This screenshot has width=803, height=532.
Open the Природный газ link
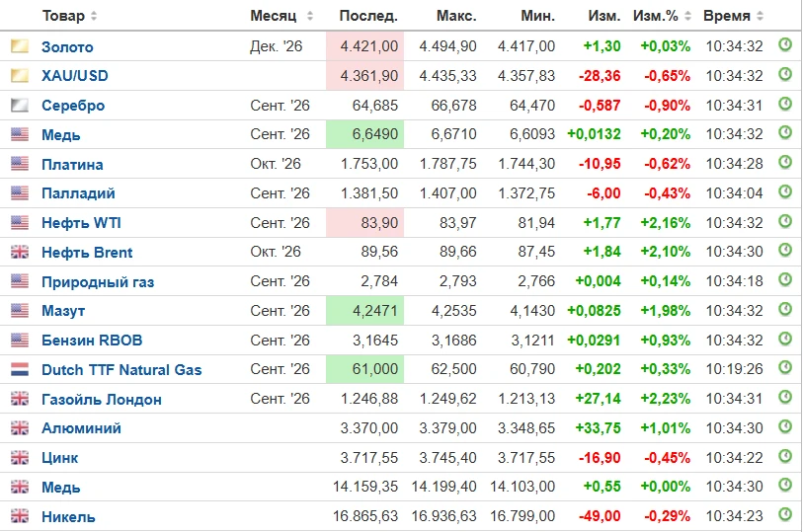click(98, 282)
